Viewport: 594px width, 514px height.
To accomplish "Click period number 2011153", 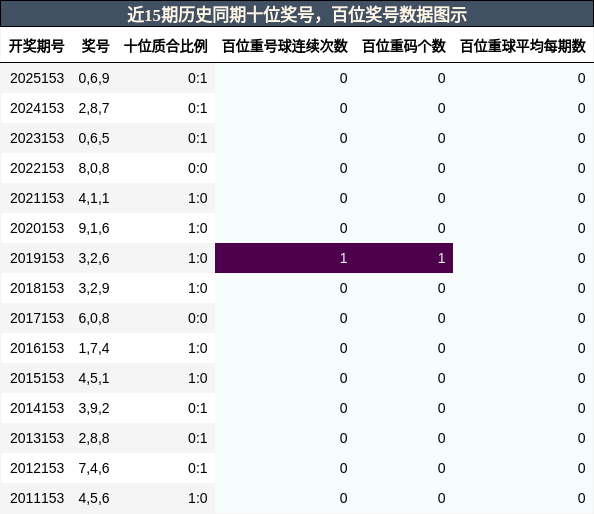I will coord(37,498).
